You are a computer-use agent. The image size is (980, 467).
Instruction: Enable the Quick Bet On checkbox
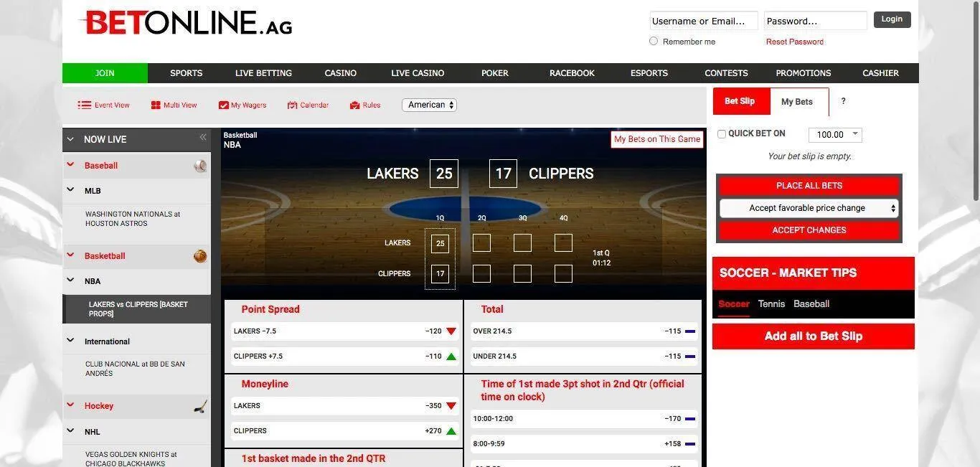pos(722,134)
